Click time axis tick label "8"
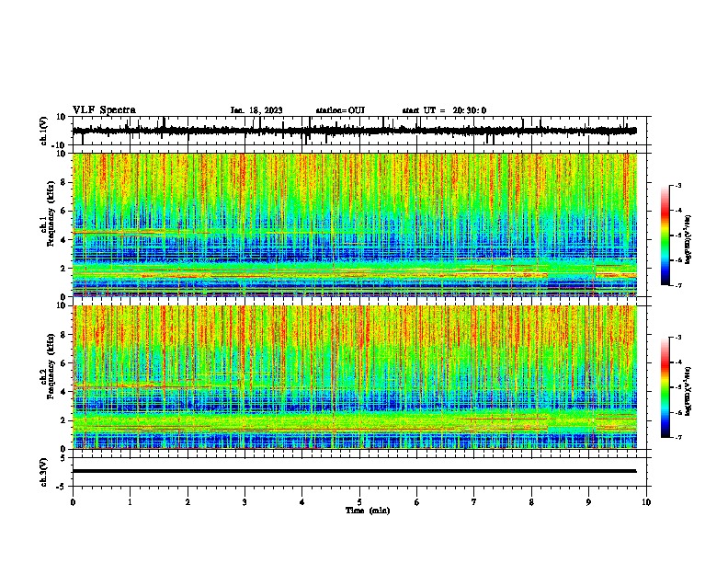 [x=531, y=502]
